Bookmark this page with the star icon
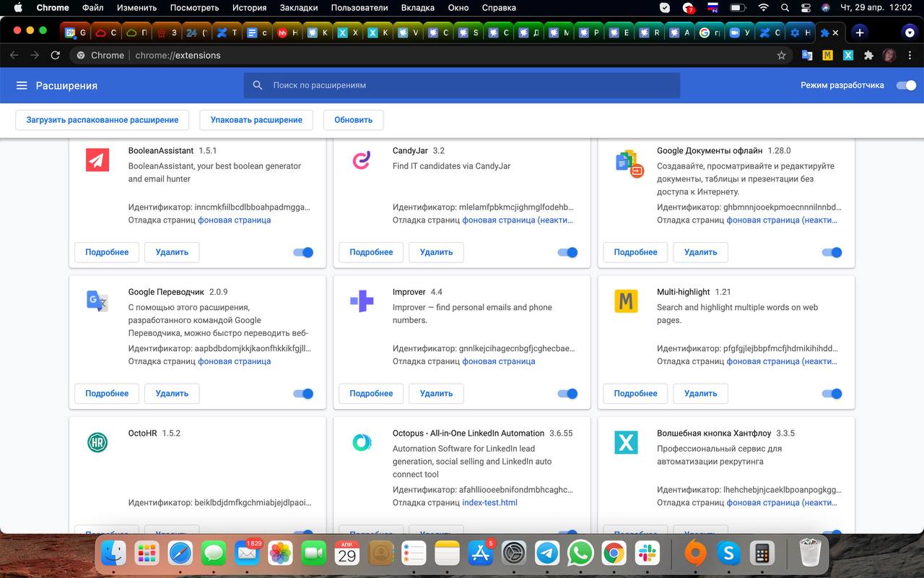The height and width of the screenshot is (578, 924). [781, 55]
